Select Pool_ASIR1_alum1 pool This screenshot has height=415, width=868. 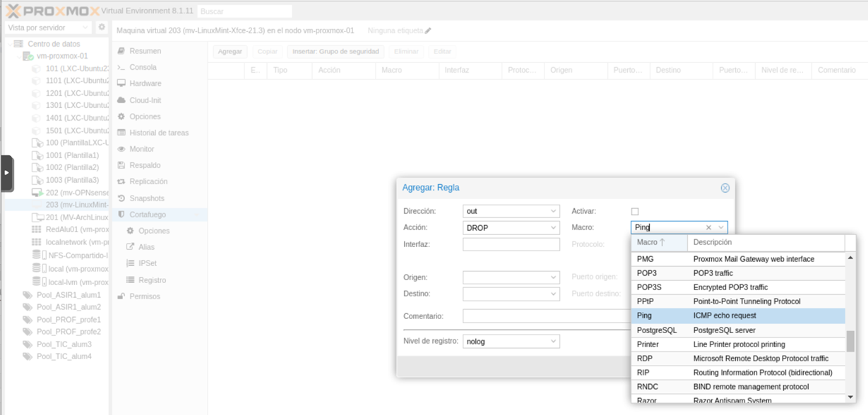69,295
